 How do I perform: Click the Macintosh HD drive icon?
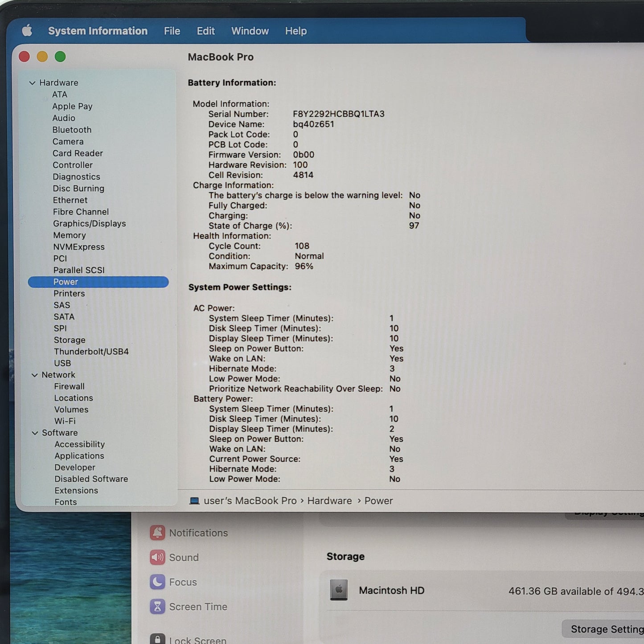[339, 590]
